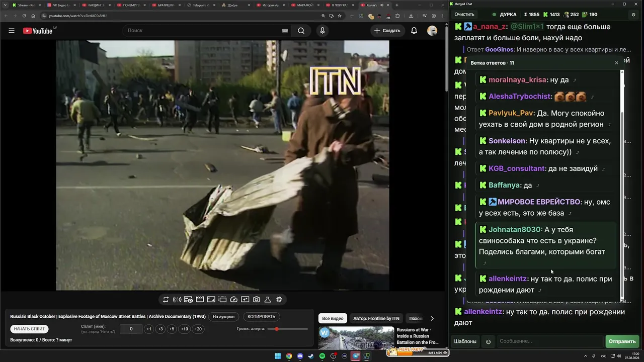
Task: Click the speedometer icon under the video
Action: tap(233, 300)
